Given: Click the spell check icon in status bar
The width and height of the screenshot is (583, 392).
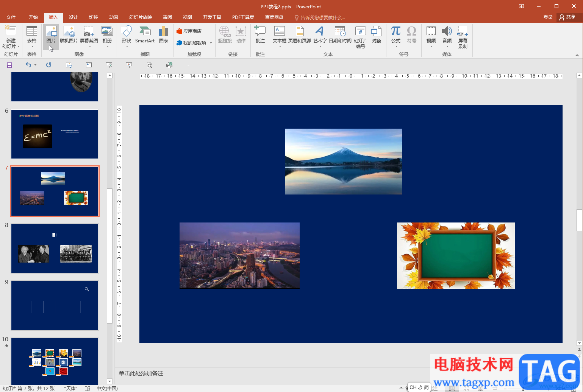Looking at the screenshot, I should [88, 388].
